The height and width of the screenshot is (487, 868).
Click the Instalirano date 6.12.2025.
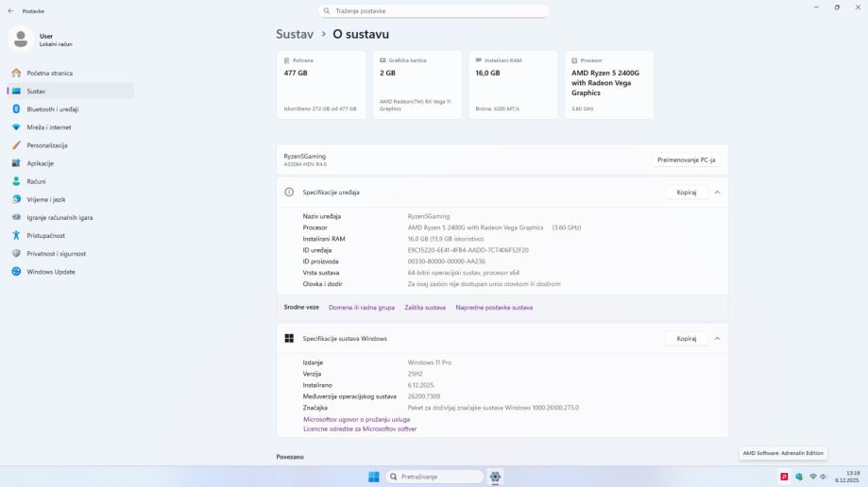pos(420,385)
